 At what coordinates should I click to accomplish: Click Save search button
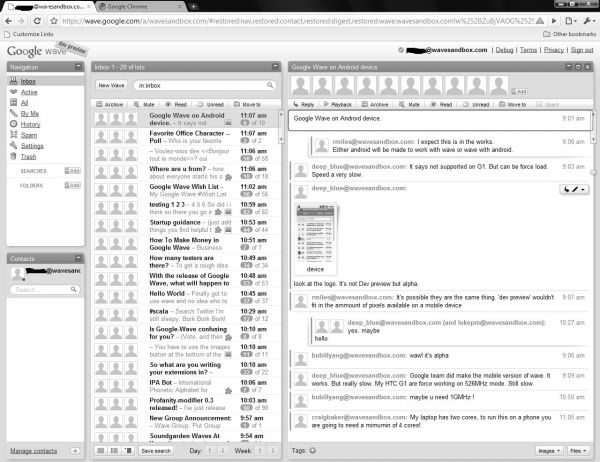click(x=156, y=451)
